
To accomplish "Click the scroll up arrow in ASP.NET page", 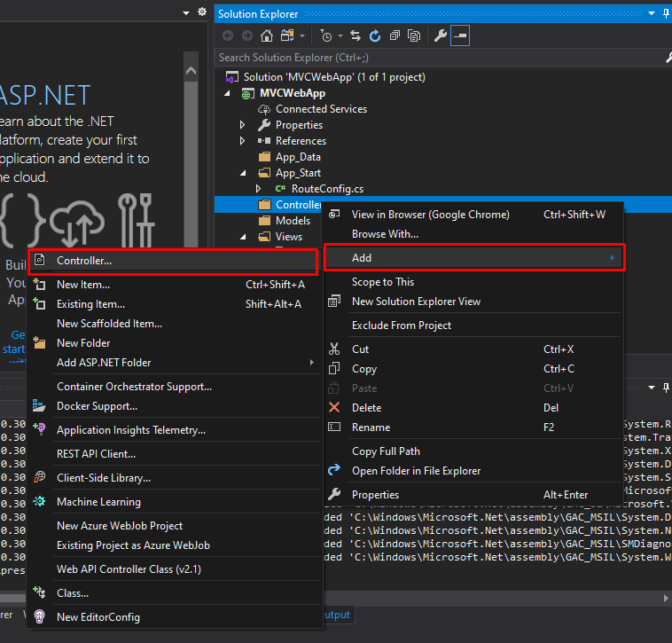I will (x=191, y=71).
